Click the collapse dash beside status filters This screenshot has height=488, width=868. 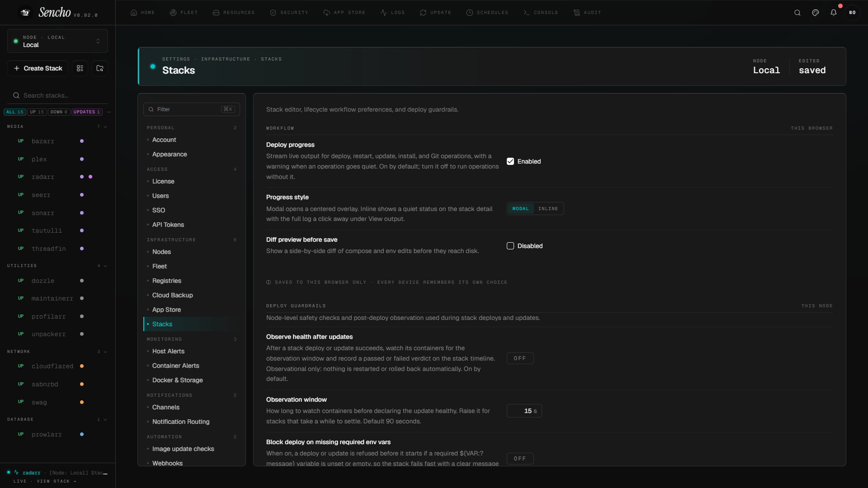(x=109, y=112)
